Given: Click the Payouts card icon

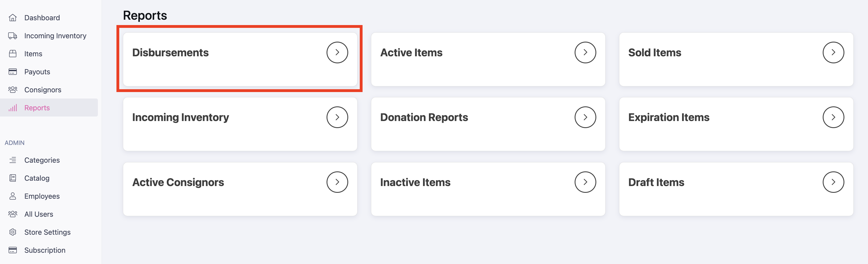Looking at the screenshot, I should coord(13,71).
